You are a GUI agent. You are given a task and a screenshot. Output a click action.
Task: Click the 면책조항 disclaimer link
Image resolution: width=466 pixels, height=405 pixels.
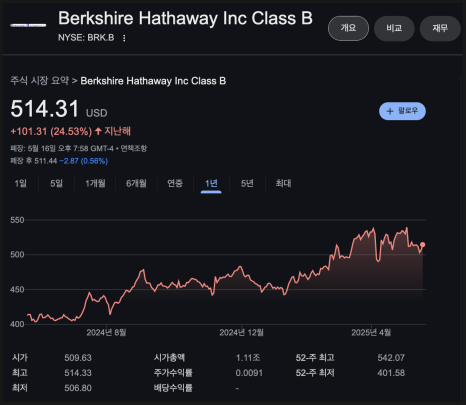[x=134, y=148]
